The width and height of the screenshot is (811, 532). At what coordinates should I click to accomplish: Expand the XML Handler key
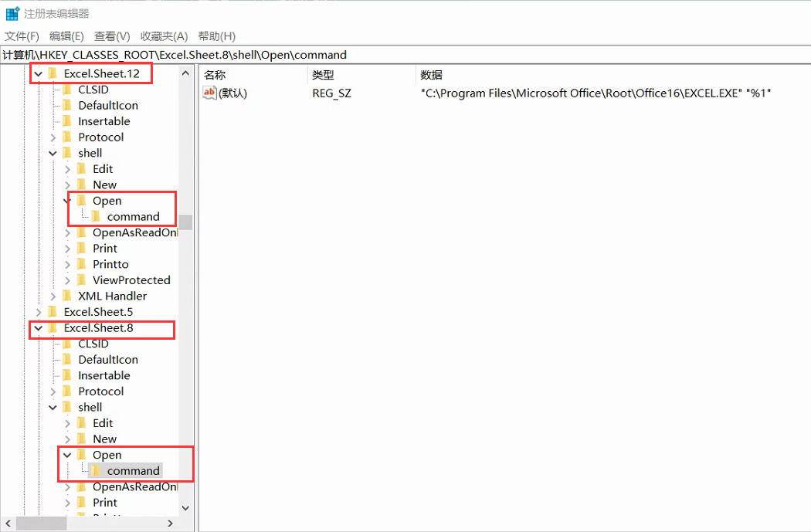click(53, 296)
